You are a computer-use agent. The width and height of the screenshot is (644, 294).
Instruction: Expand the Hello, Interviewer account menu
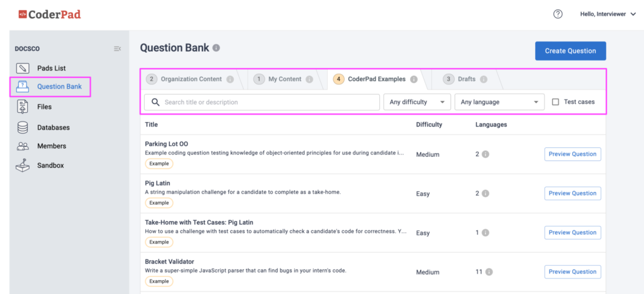(x=608, y=14)
